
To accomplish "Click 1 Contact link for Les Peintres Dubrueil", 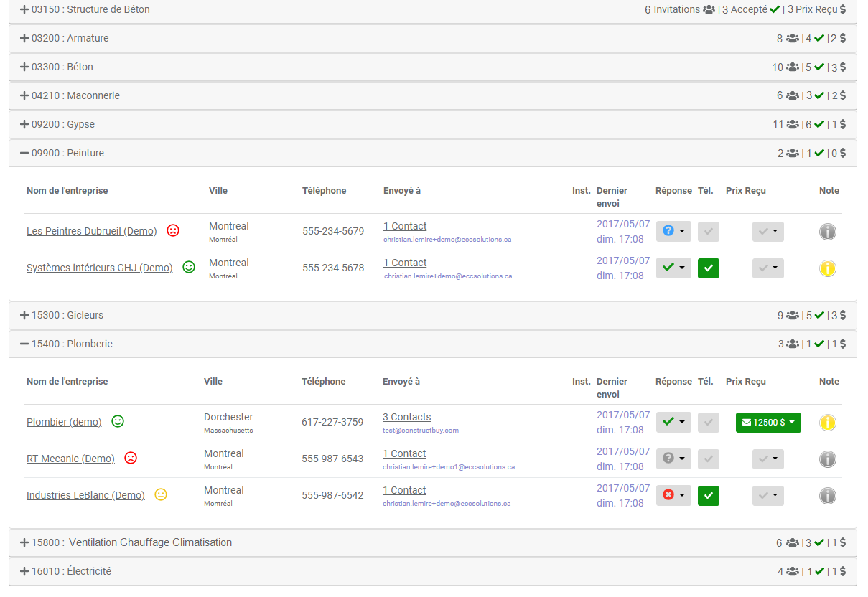I will pyautogui.click(x=405, y=226).
